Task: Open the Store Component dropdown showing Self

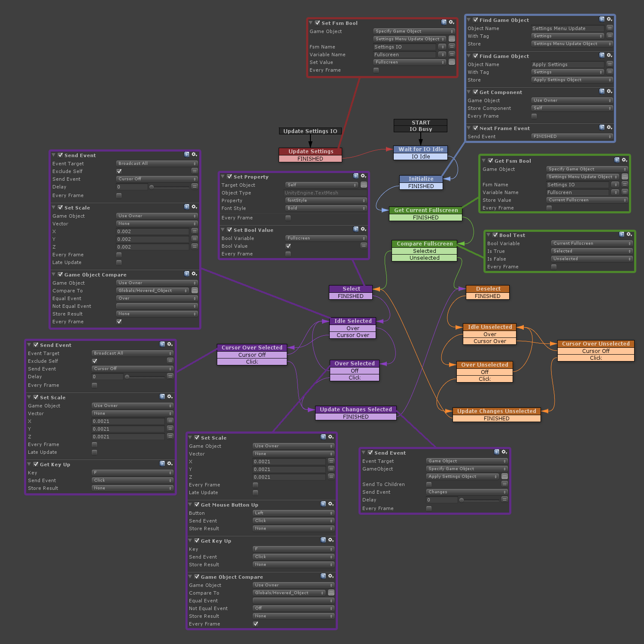Action: [572, 108]
